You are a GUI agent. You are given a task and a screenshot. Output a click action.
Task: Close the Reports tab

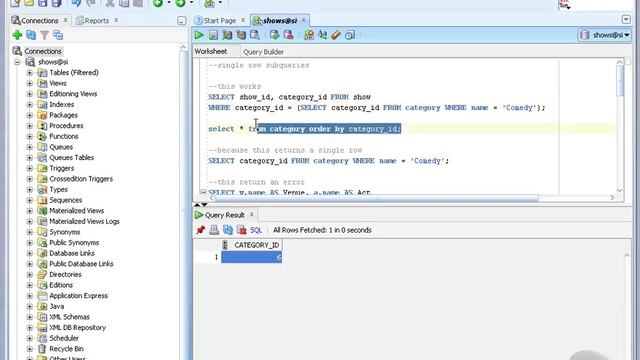coord(116,20)
